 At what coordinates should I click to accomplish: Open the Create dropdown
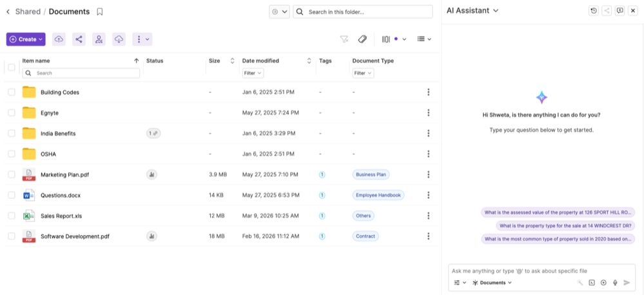tap(26, 39)
